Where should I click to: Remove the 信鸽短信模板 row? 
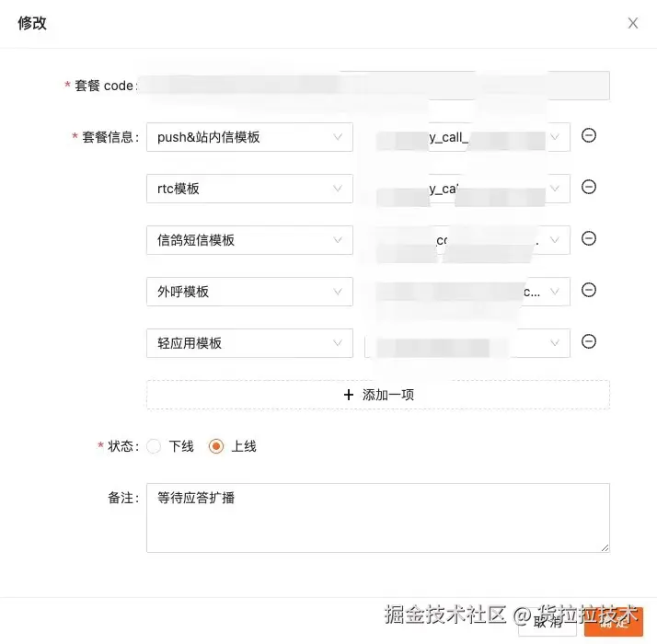point(589,238)
